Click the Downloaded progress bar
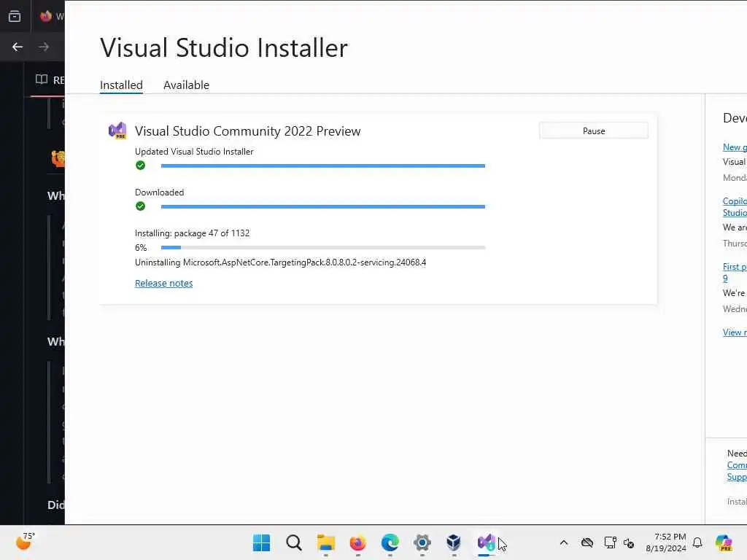Viewport: 747px width, 560px height. [323, 206]
